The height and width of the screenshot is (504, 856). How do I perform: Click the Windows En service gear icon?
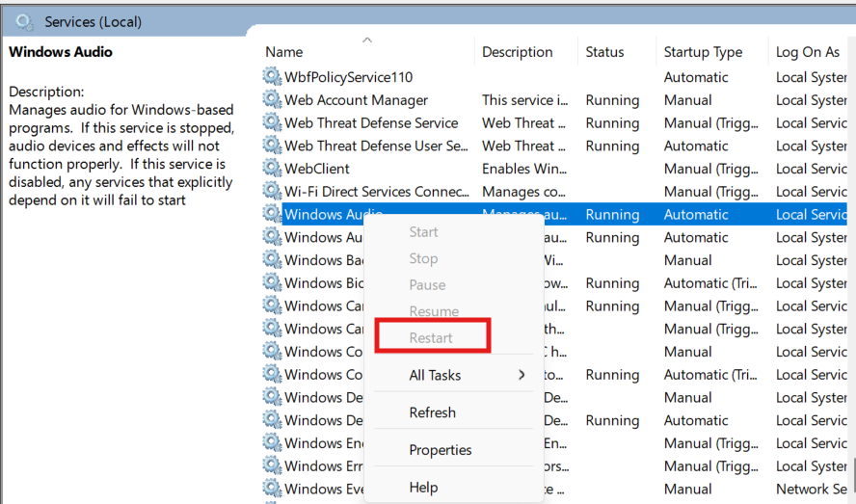click(271, 442)
